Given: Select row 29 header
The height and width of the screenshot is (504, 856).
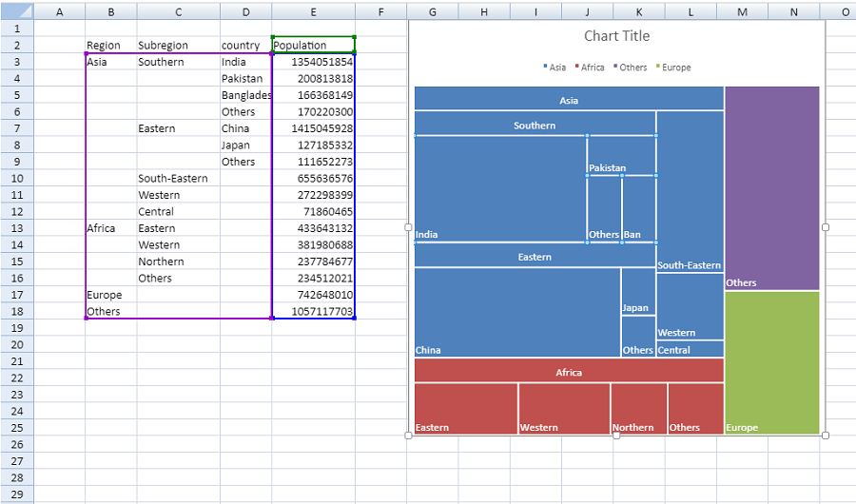Looking at the screenshot, I should pyautogui.click(x=16, y=494).
